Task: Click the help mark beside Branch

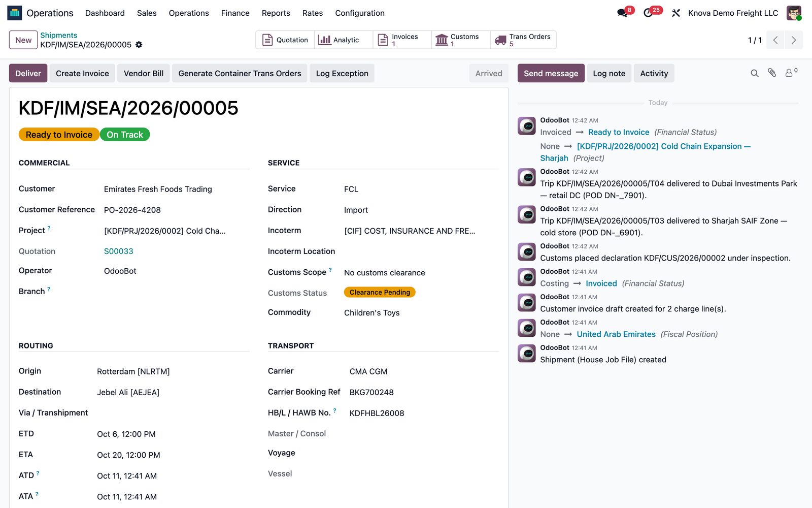Action: click(x=49, y=290)
